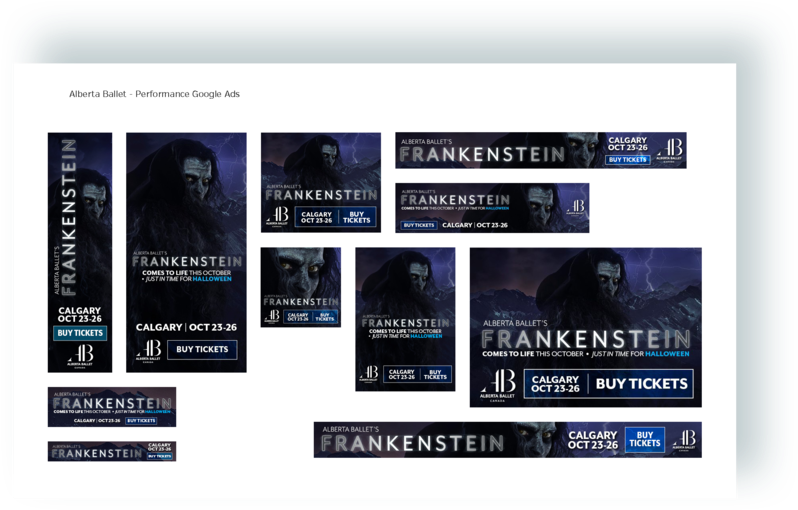Click the AB logo in the top leaderboard ad

coord(669,150)
